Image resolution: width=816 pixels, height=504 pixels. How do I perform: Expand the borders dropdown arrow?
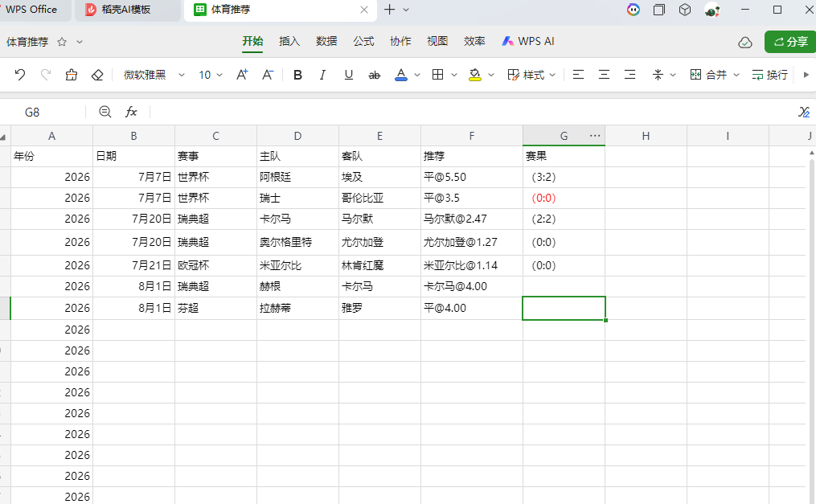[453, 75]
